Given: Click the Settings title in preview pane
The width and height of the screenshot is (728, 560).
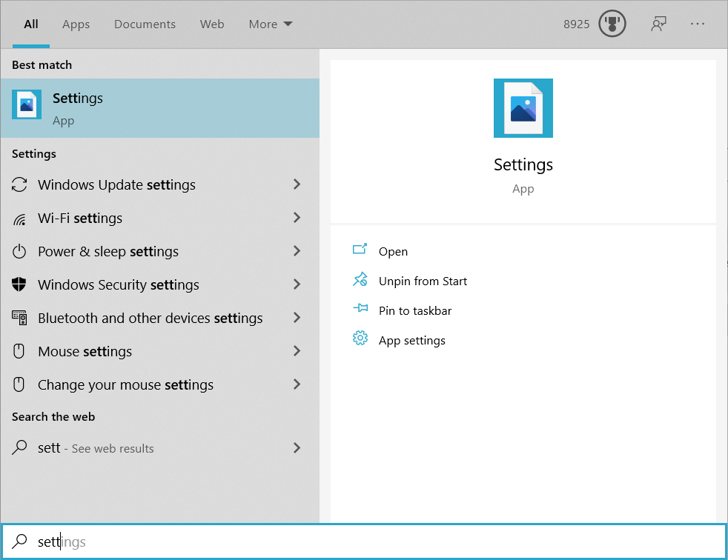Looking at the screenshot, I should point(523,164).
